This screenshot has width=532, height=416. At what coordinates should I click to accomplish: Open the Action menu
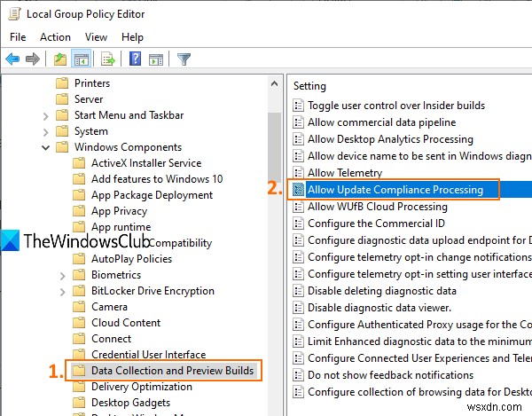(x=55, y=37)
